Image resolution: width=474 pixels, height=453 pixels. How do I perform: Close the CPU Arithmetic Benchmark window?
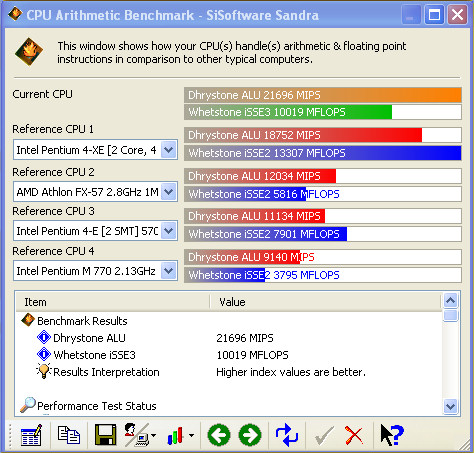click(457, 15)
